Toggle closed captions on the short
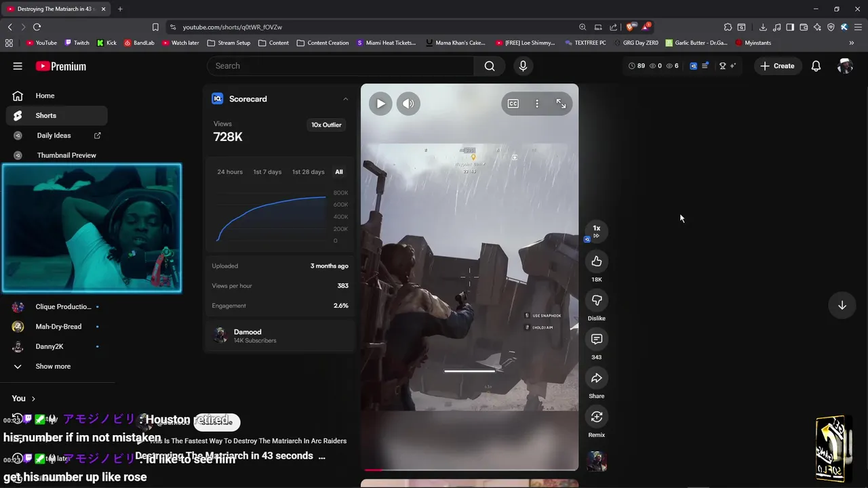Image resolution: width=868 pixels, height=488 pixels. tap(513, 104)
